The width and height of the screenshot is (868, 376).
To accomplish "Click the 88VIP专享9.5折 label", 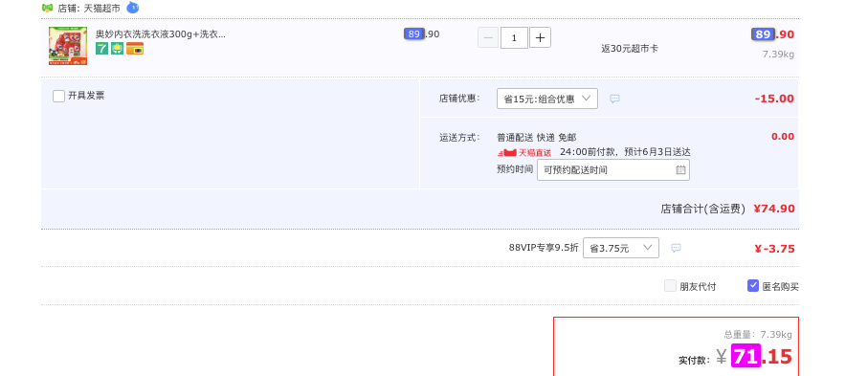I will 544,248.
